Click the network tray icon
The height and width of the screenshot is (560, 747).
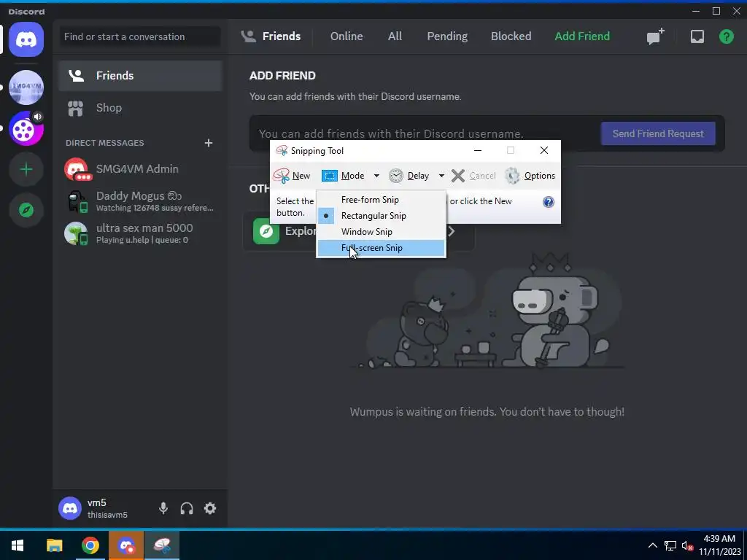click(670, 545)
